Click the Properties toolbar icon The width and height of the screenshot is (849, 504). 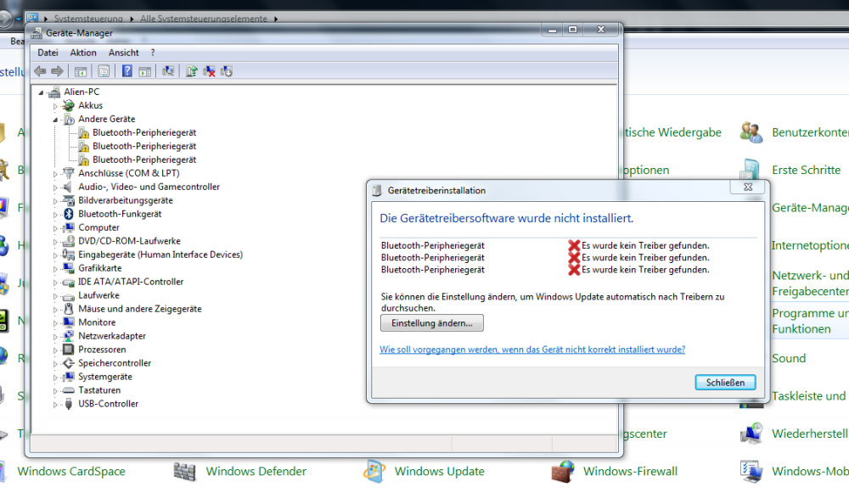coord(104,71)
